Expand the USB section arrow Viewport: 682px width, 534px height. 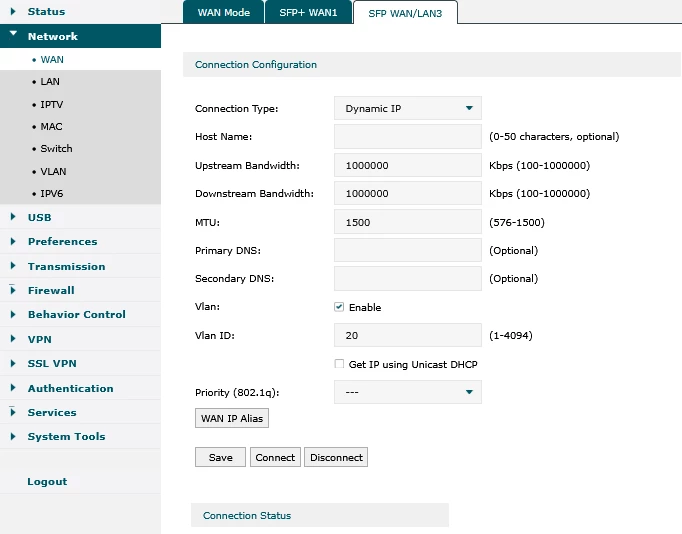(x=13, y=217)
